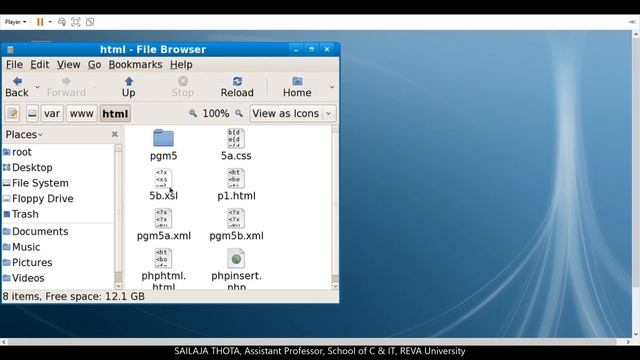Open the Home folder from toolbar
This screenshot has width=640, height=360.
pyautogui.click(x=297, y=87)
